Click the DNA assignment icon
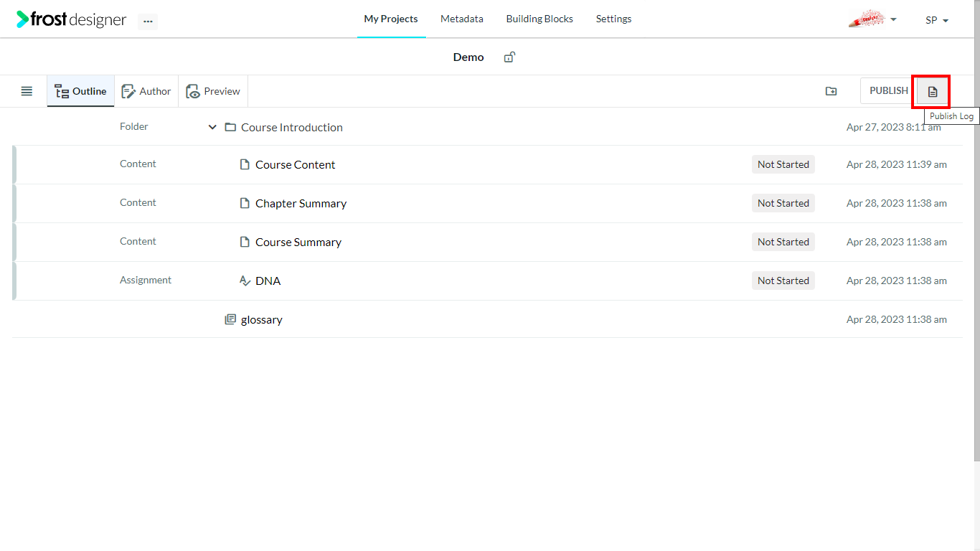 coord(245,281)
